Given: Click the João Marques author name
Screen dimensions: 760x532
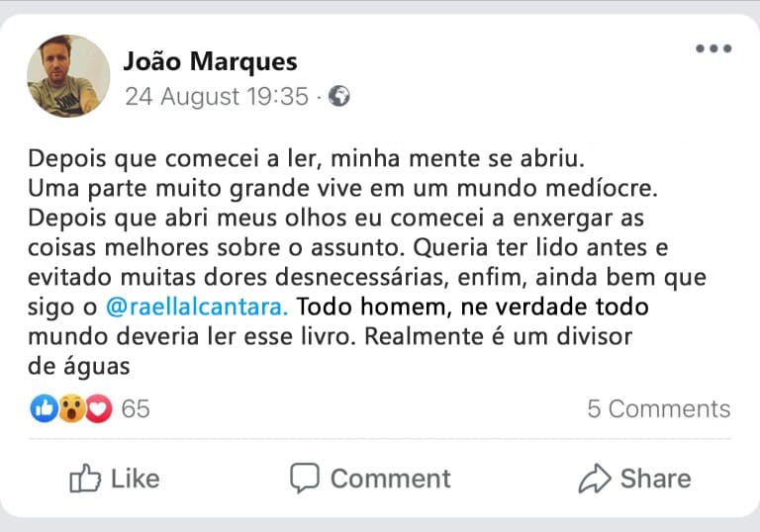Looking at the screenshot, I should click(x=210, y=61).
